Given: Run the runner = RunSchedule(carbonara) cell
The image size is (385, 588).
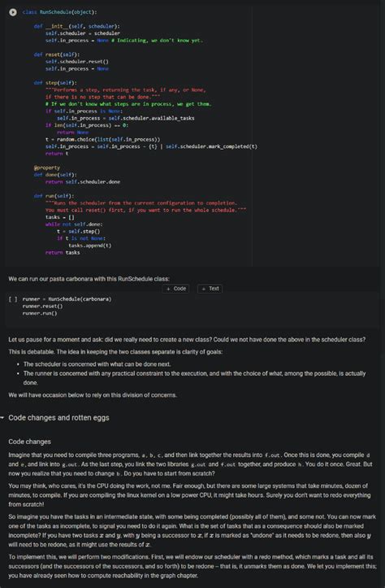Looking at the screenshot, I should [13, 299].
